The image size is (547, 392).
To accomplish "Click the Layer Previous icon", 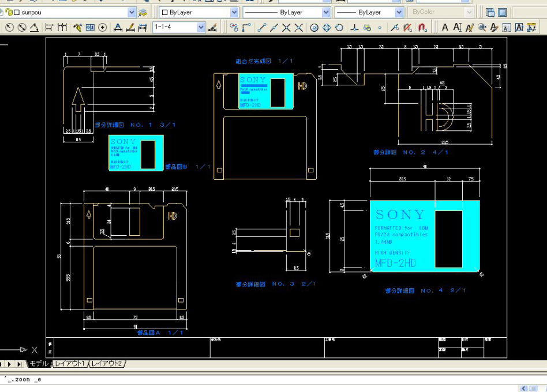I will tap(143, 13).
